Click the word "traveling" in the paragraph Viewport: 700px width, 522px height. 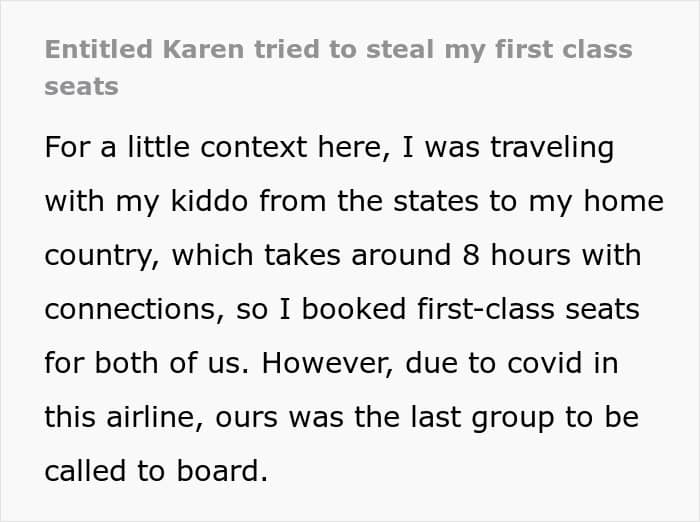[552, 148]
